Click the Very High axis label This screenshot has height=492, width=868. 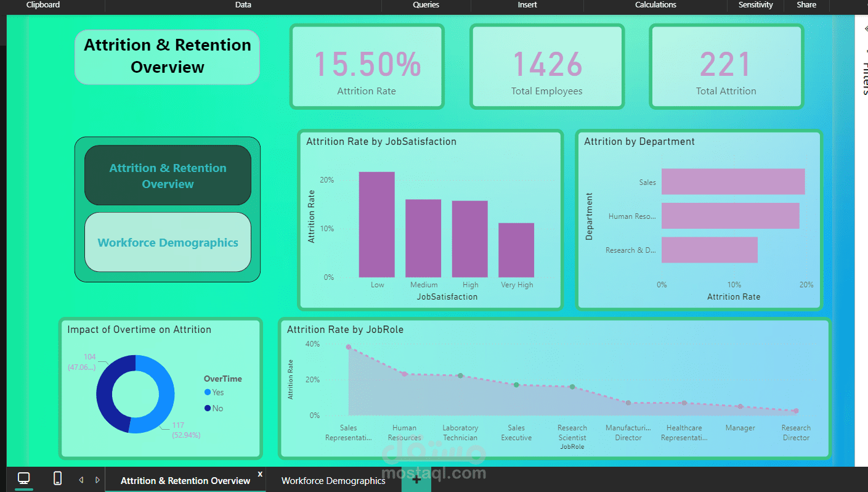(517, 285)
